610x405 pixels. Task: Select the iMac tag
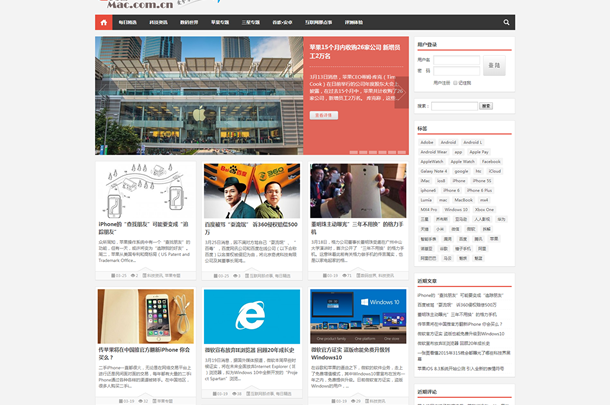click(425, 181)
